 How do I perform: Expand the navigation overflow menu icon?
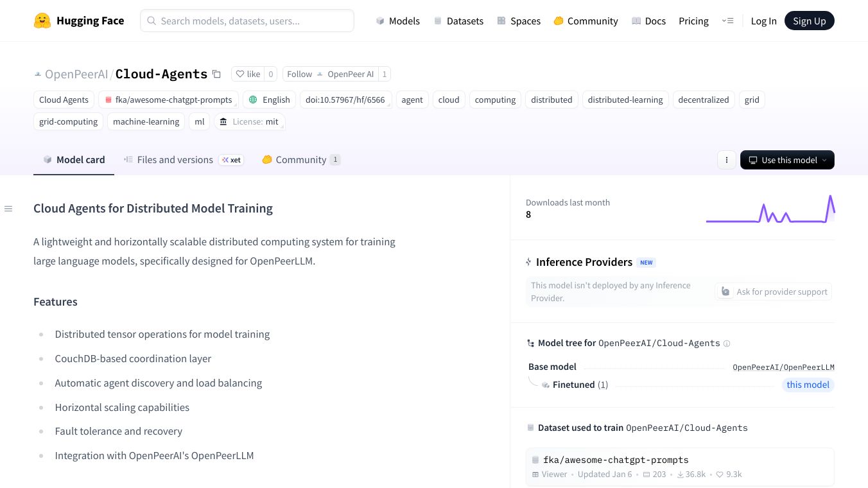click(x=727, y=21)
